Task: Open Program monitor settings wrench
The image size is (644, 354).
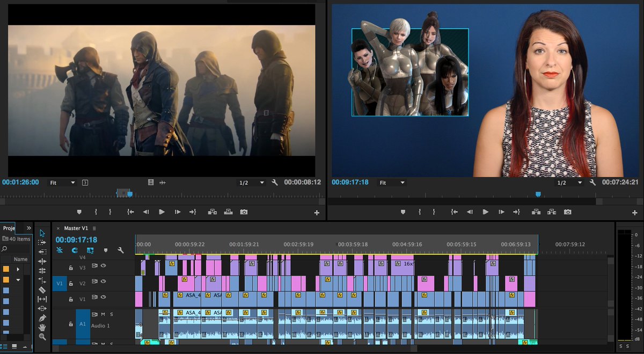Action: point(592,183)
